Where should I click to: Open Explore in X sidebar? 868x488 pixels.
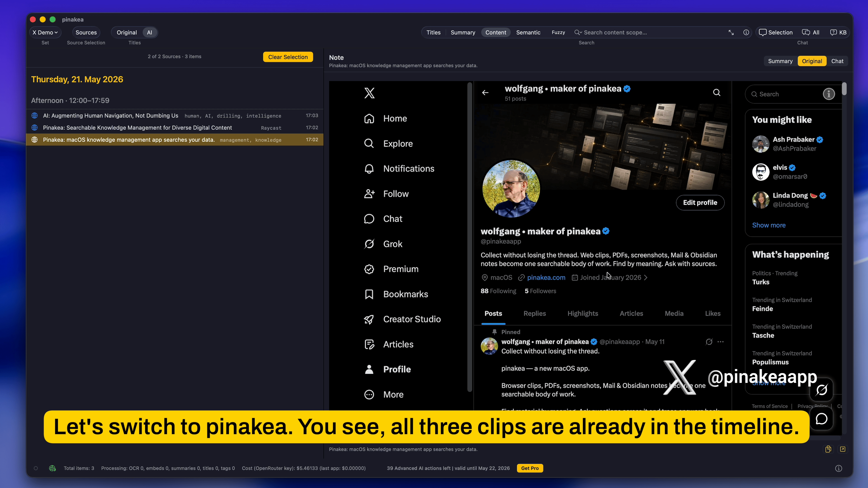coord(388,143)
